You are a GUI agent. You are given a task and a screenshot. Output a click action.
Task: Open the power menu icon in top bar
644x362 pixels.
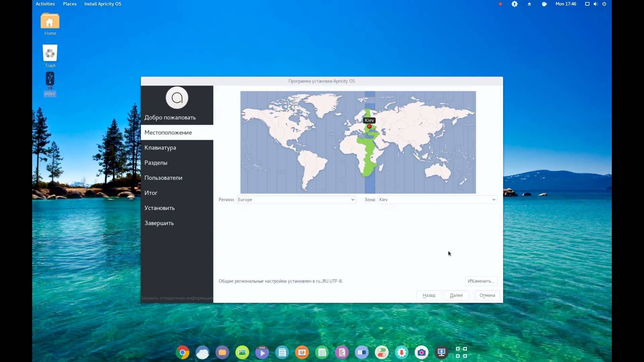tap(604, 4)
